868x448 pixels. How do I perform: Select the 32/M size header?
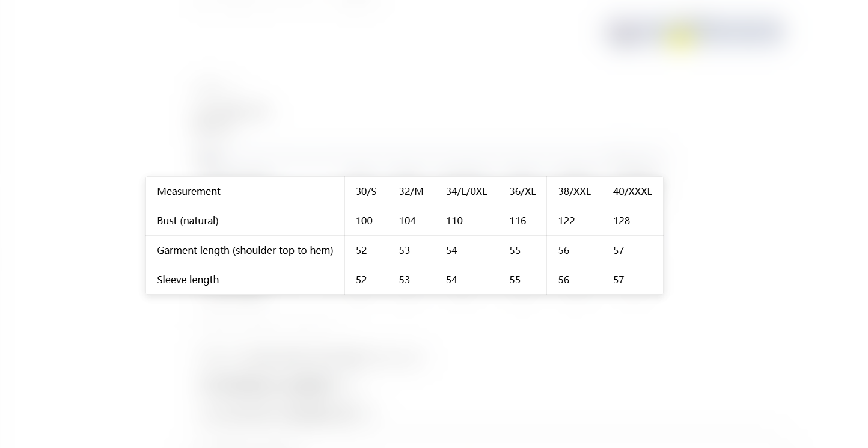(412, 191)
